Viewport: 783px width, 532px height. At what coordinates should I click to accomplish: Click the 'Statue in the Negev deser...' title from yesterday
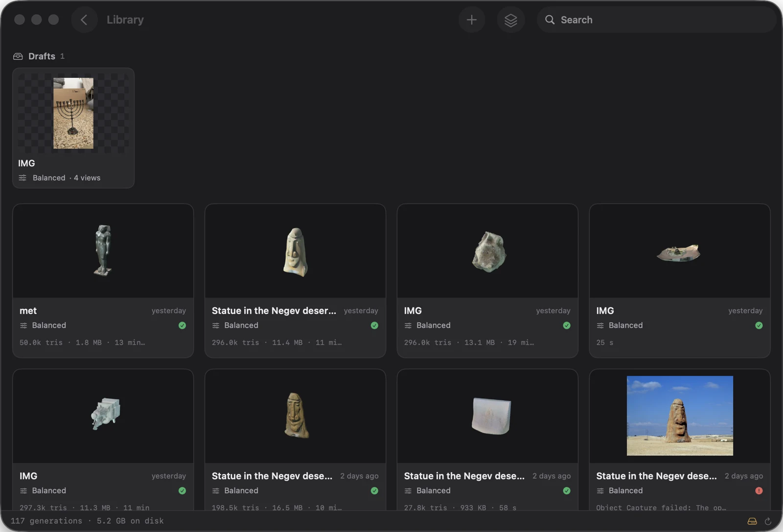click(x=274, y=311)
